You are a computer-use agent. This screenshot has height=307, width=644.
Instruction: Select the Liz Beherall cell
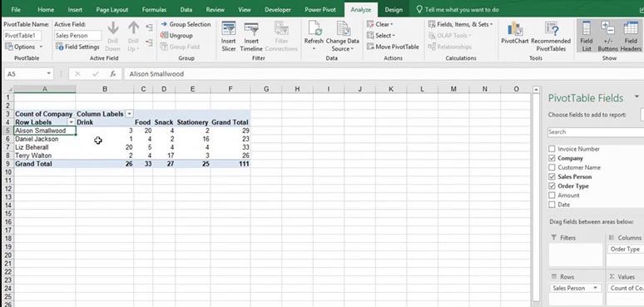[45, 147]
